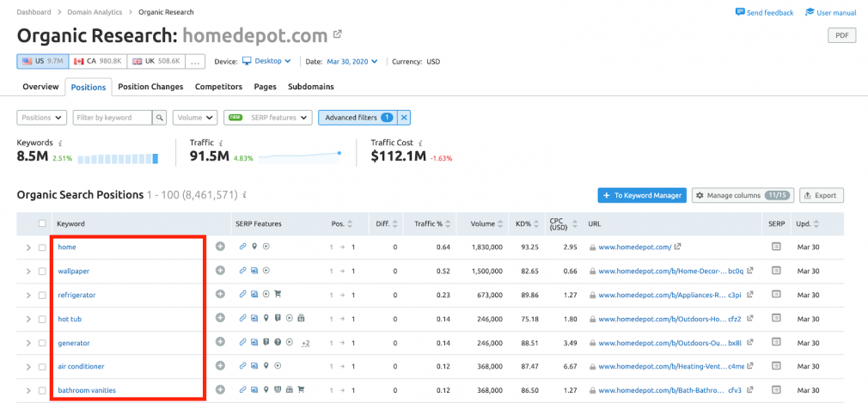Click the info icon next to Traffic Cost
Viewport: 868px width, 403px height.
(420, 143)
